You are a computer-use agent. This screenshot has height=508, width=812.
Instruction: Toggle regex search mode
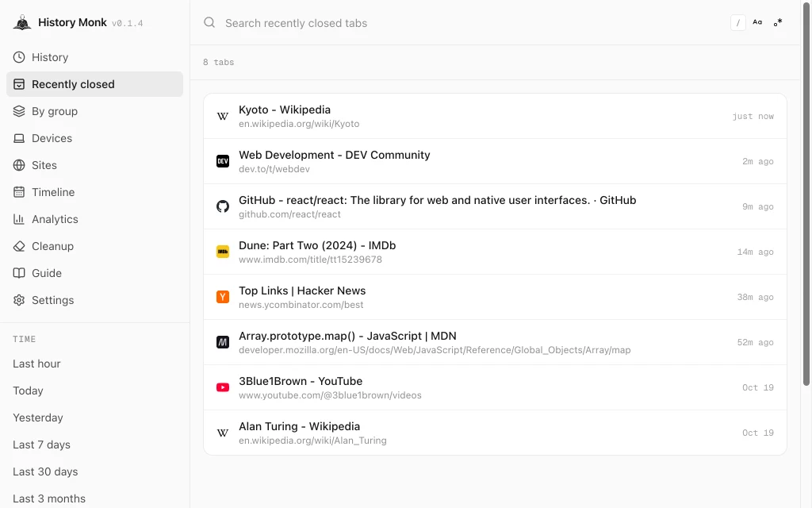point(778,22)
